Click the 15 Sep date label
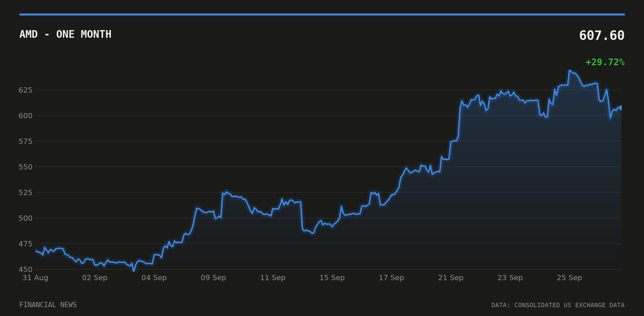Image resolution: width=644 pixels, height=316 pixels. 332,278
